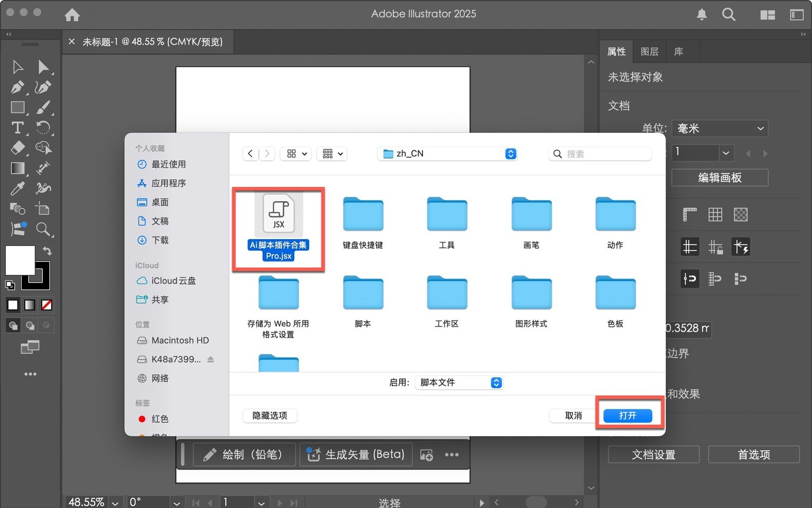812x508 pixels.
Task: Click the 打开 button
Action: point(628,415)
